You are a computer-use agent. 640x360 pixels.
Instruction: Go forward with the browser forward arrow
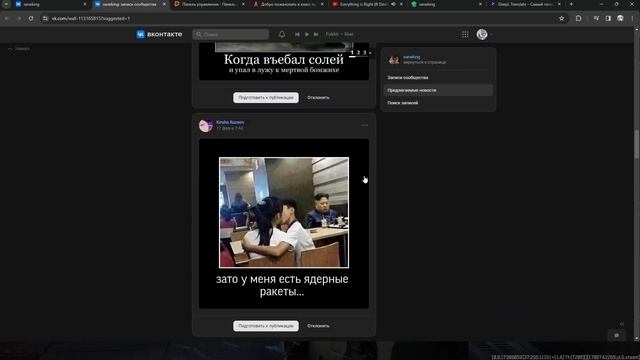[x=19, y=18]
